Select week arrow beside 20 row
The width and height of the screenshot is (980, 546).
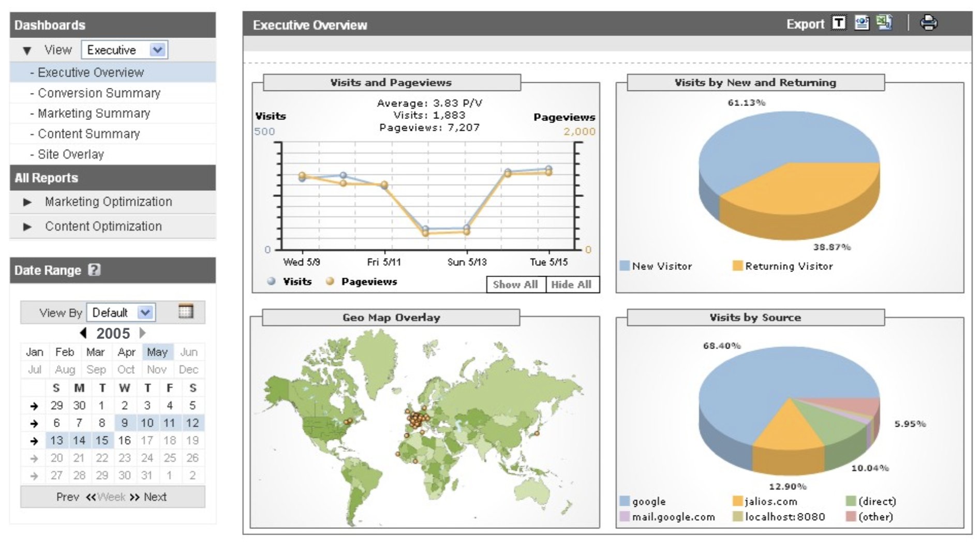[x=34, y=458]
